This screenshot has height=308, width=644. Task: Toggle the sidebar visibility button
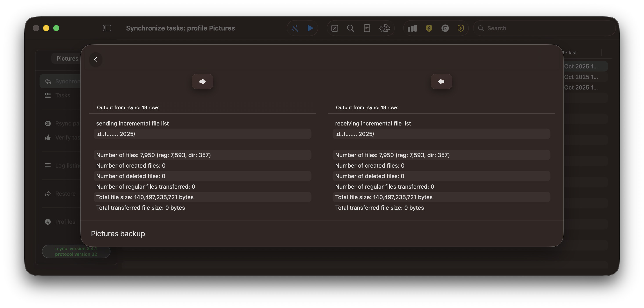click(x=107, y=28)
